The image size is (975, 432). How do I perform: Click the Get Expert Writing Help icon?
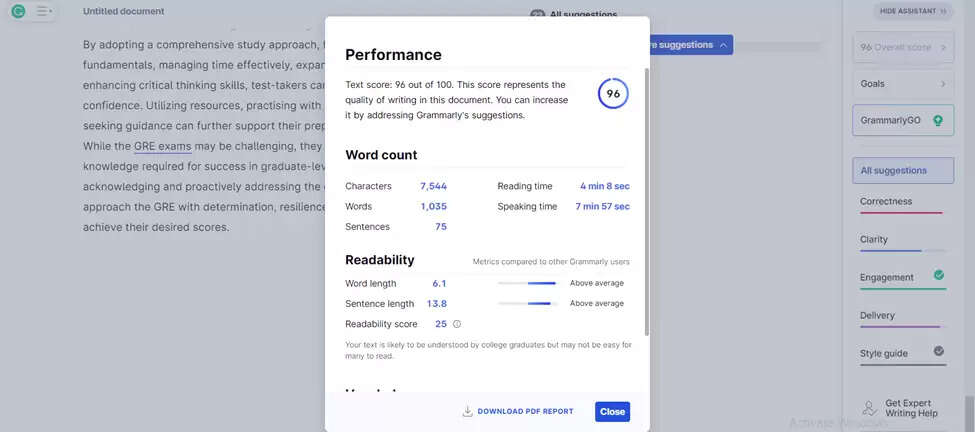coord(869,408)
